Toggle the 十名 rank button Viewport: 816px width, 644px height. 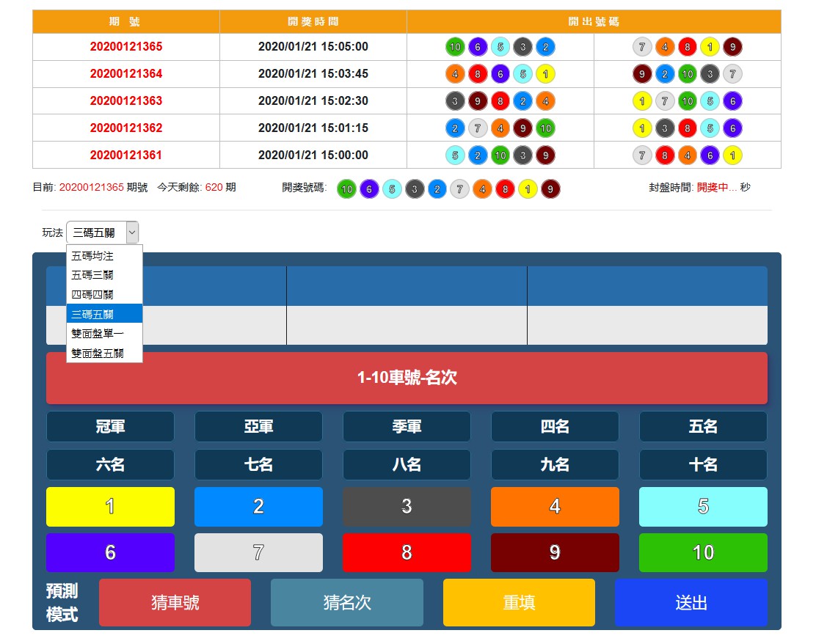pyautogui.click(x=703, y=465)
